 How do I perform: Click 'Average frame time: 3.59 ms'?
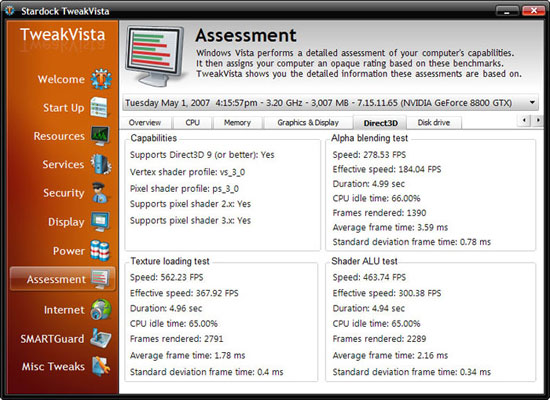[390, 227]
